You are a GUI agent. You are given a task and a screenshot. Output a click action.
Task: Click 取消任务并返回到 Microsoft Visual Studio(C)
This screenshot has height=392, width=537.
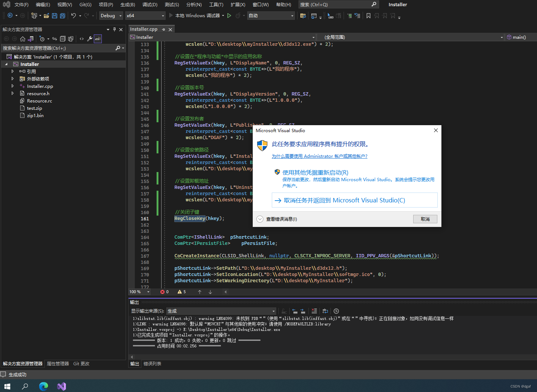pyautogui.click(x=355, y=200)
